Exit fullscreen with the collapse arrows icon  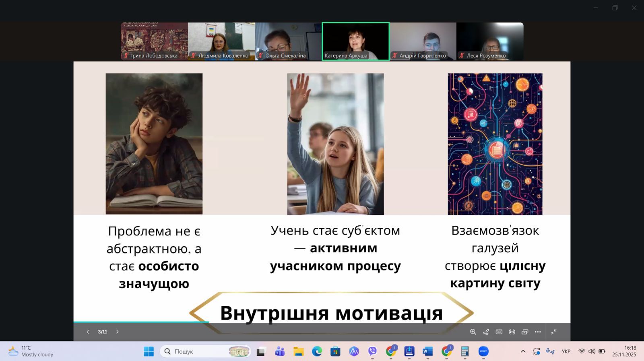[554, 332]
